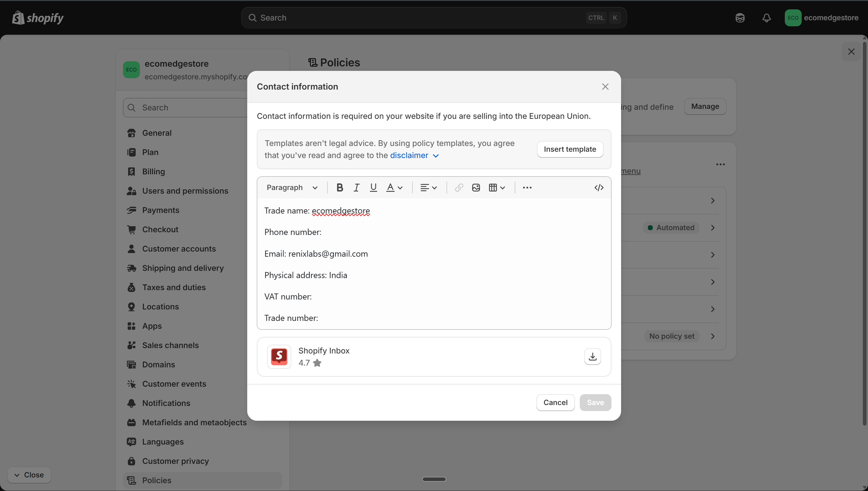
Task: Navigate to Customer privacy settings
Action: point(175,461)
